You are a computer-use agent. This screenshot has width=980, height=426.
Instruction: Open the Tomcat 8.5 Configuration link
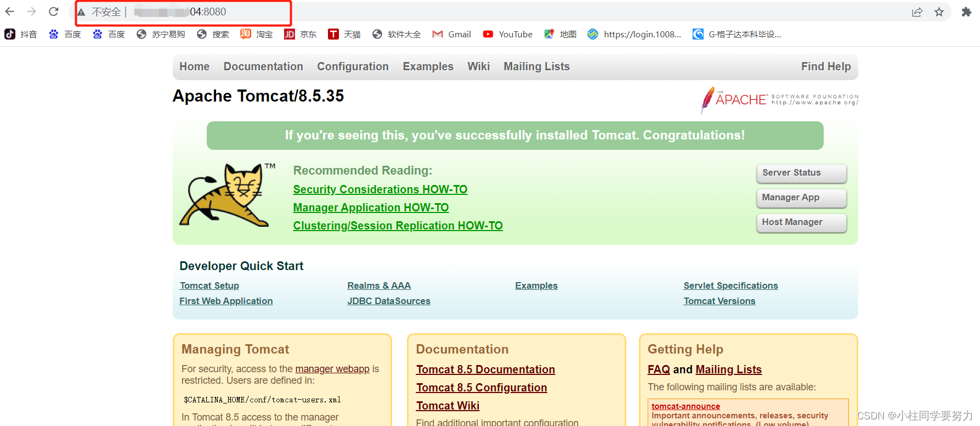tap(481, 388)
